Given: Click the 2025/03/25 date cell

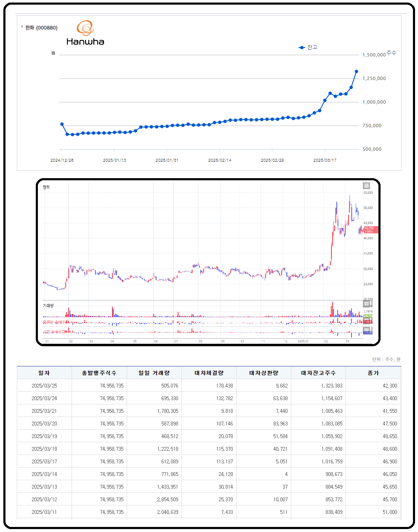Looking at the screenshot, I should tap(44, 386).
